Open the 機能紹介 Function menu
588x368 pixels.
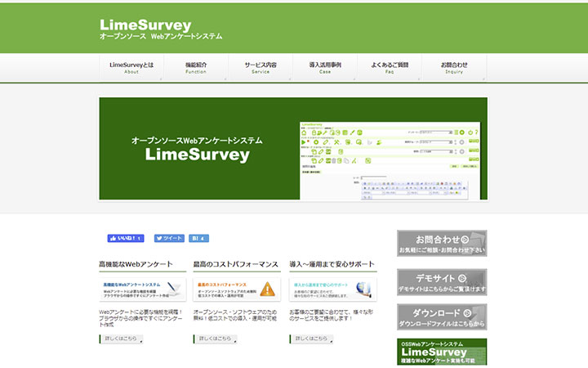tap(196, 68)
